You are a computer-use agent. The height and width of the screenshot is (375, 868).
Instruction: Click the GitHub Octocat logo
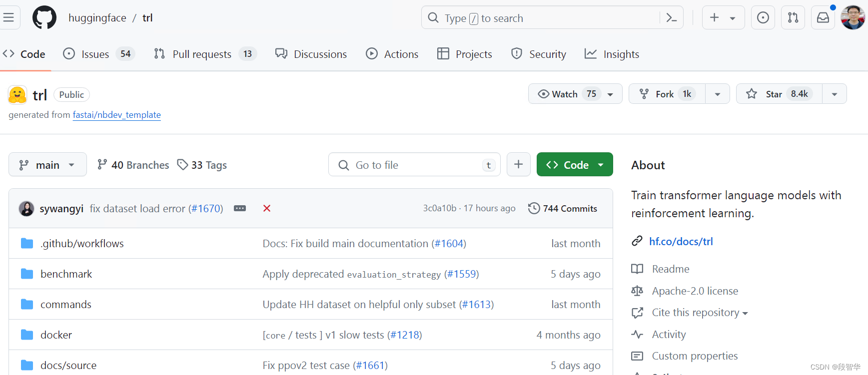[44, 17]
